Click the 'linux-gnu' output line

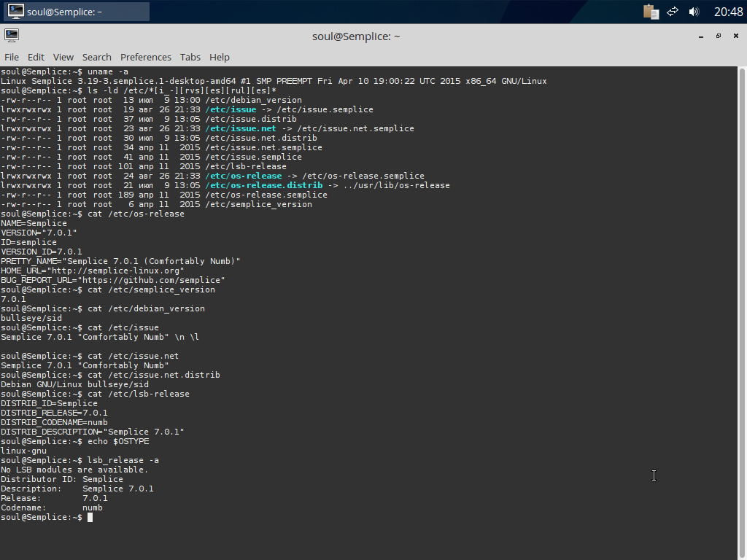click(x=24, y=451)
